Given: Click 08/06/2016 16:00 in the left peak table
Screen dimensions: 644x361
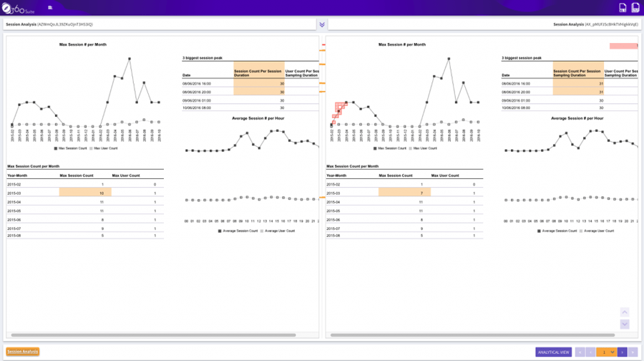Looking at the screenshot, I should [197, 84].
